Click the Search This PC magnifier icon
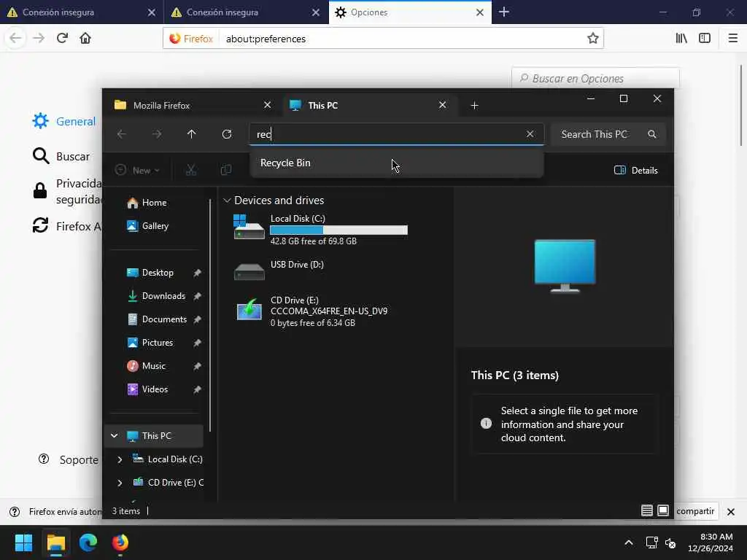 tap(651, 134)
